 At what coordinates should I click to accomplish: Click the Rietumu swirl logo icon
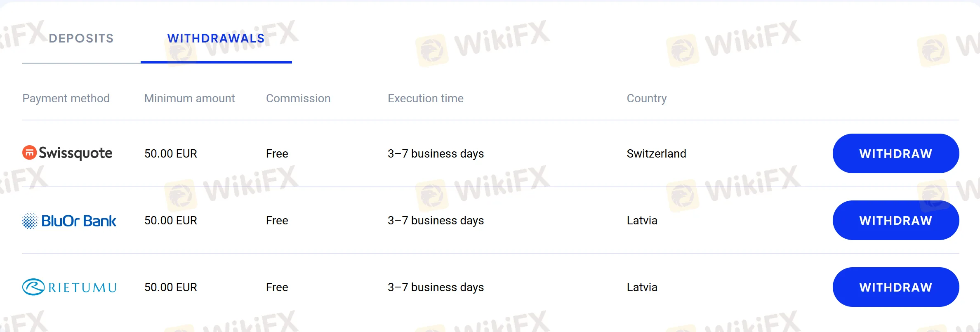point(33,287)
